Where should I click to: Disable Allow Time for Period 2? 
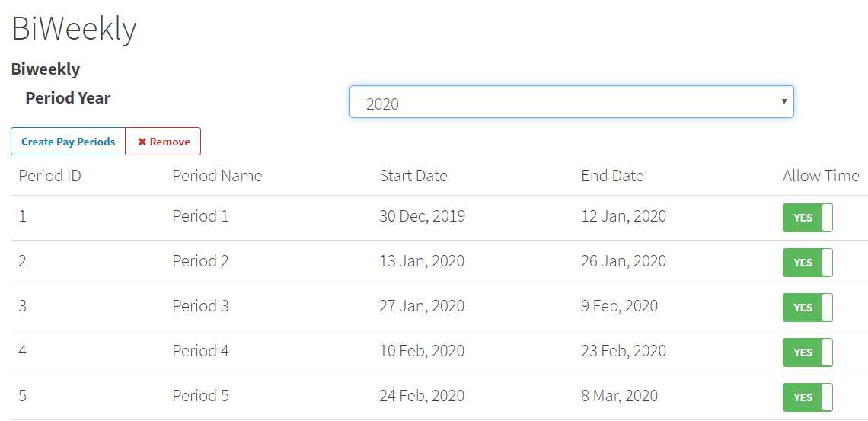(807, 263)
